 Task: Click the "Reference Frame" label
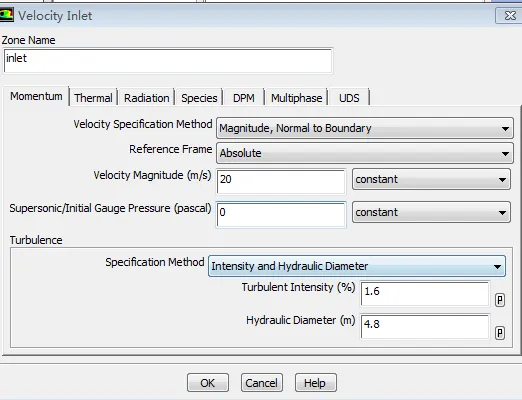pyautogui.click(x=170, y=149)
